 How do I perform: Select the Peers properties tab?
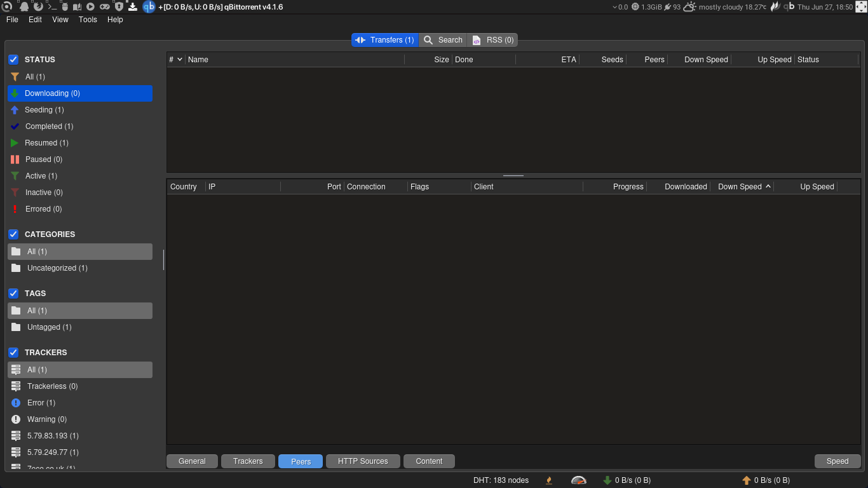tap(301, 461)
